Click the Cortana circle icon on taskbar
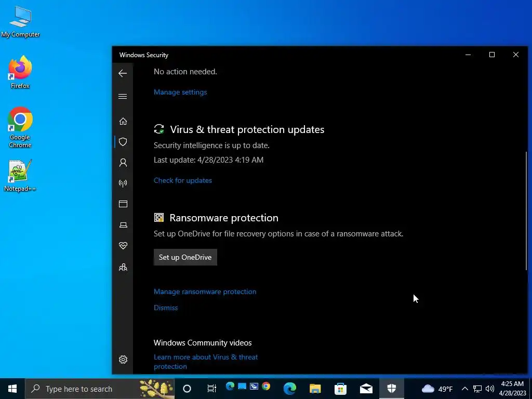The width and height of the screenshot is (532, 399). [187, 389]
